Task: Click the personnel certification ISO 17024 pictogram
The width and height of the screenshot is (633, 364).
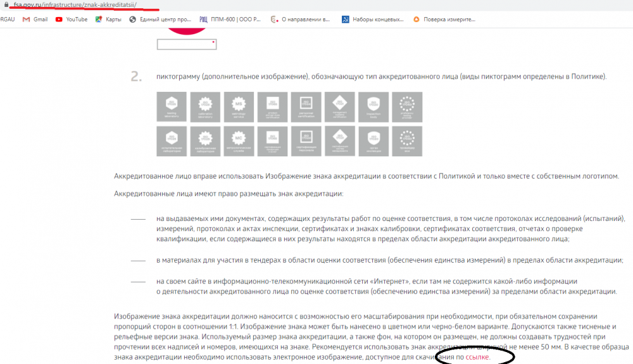Action: click(x=306, y=107)
